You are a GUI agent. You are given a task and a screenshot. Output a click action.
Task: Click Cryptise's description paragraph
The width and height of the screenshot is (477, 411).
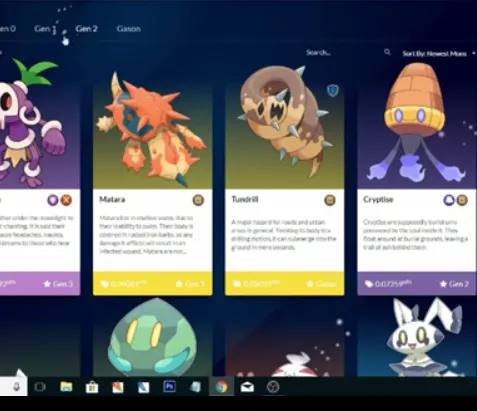click(415, 234)
